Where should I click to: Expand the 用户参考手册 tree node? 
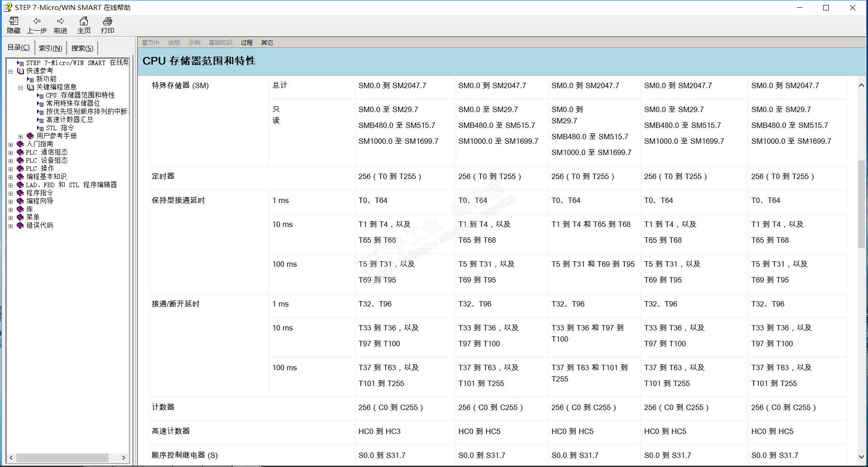[x=20, y=137]
